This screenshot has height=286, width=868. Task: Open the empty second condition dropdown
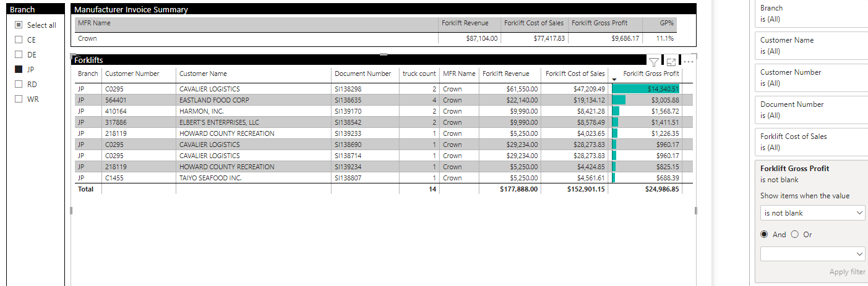813,254
